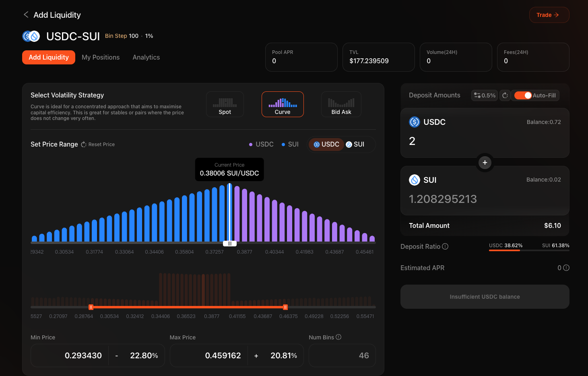This screenshot has height=376, width=588.
Task: Click Reset Price link
Action: pos(98,145)
